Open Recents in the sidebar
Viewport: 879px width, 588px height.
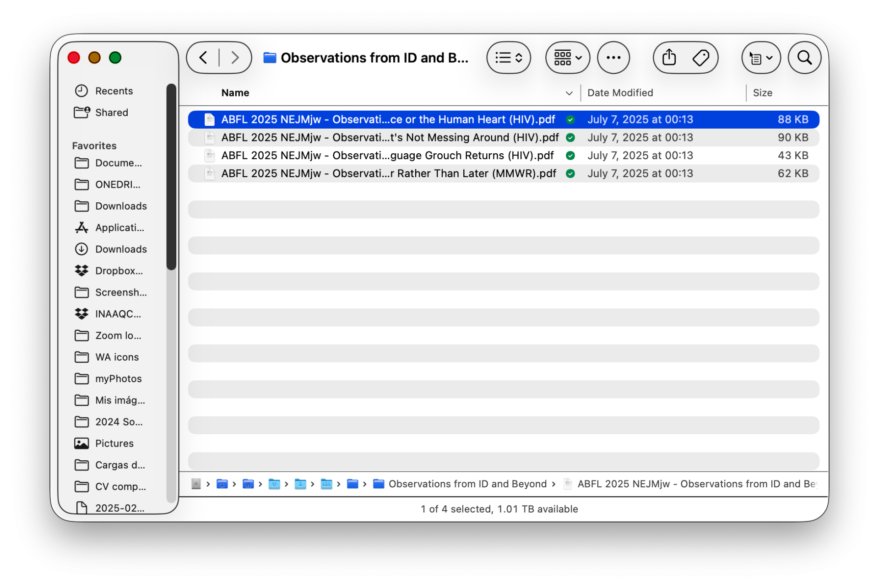coord(114,91)
